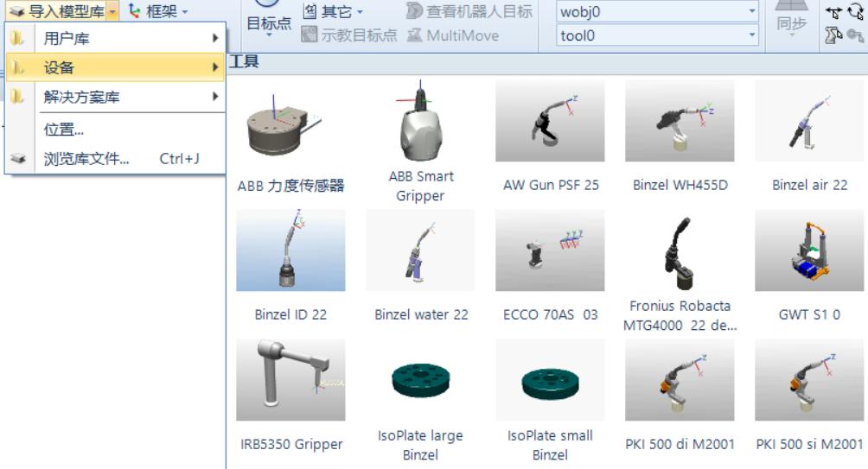This screenshot has height=469, width=868.
Task: Select the Binzel WH455D thumbnail
Action: point(680,121)
